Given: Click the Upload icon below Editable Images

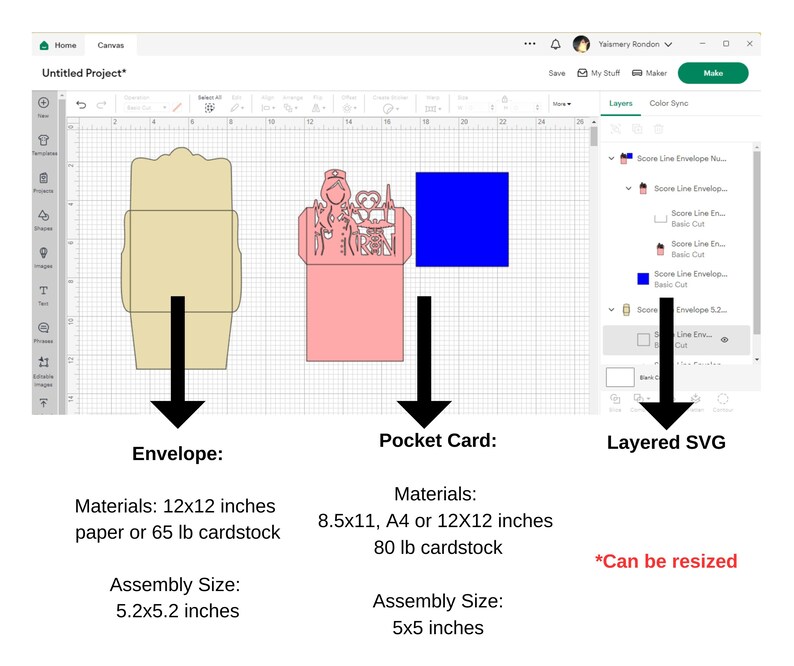Looking at the screenshot, I should pyautogui.click(x=44, y=403).
